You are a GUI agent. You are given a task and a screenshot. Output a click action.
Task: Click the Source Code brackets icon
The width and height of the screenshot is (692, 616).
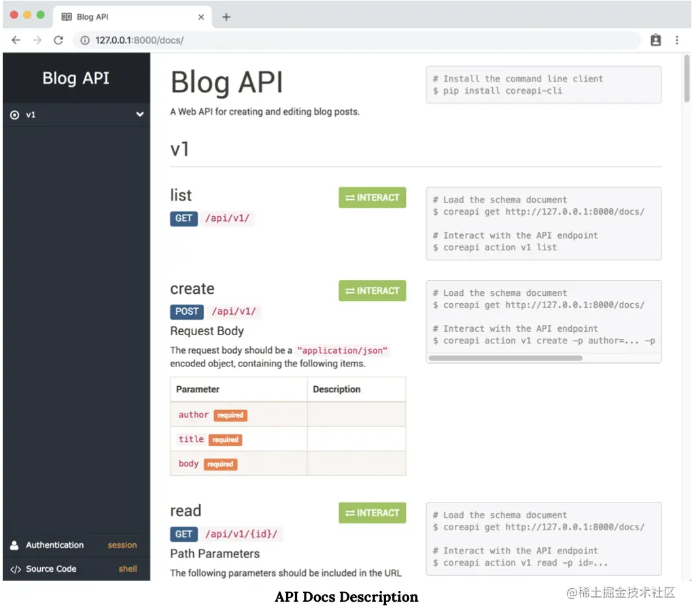[x=16, y=569]
